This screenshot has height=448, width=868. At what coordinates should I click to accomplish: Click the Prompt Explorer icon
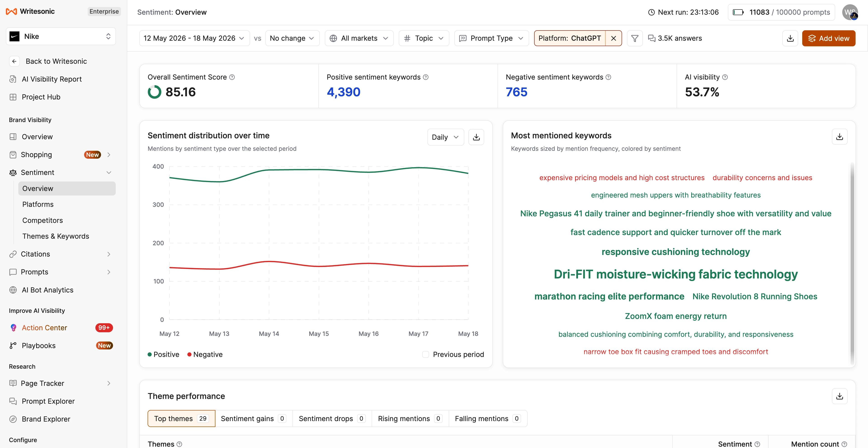tap(13, 401)
